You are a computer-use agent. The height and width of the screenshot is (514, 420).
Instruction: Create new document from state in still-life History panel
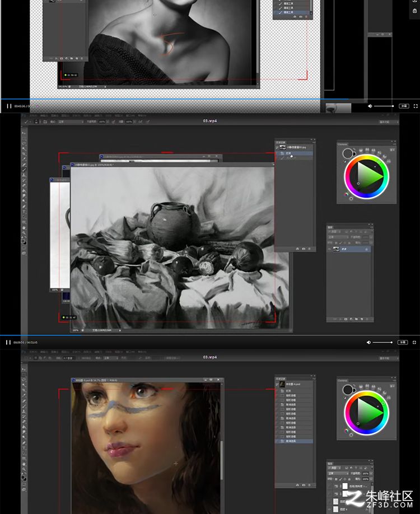298,249
